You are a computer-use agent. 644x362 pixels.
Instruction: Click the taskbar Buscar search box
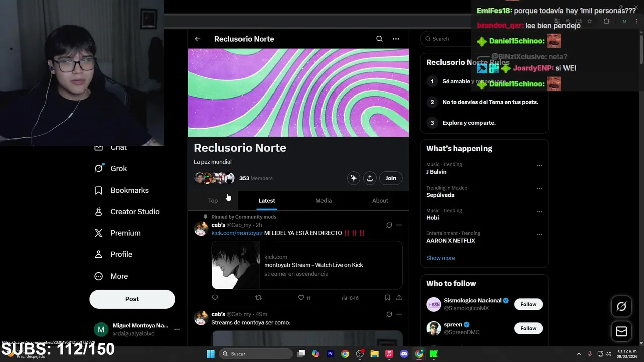256,354
